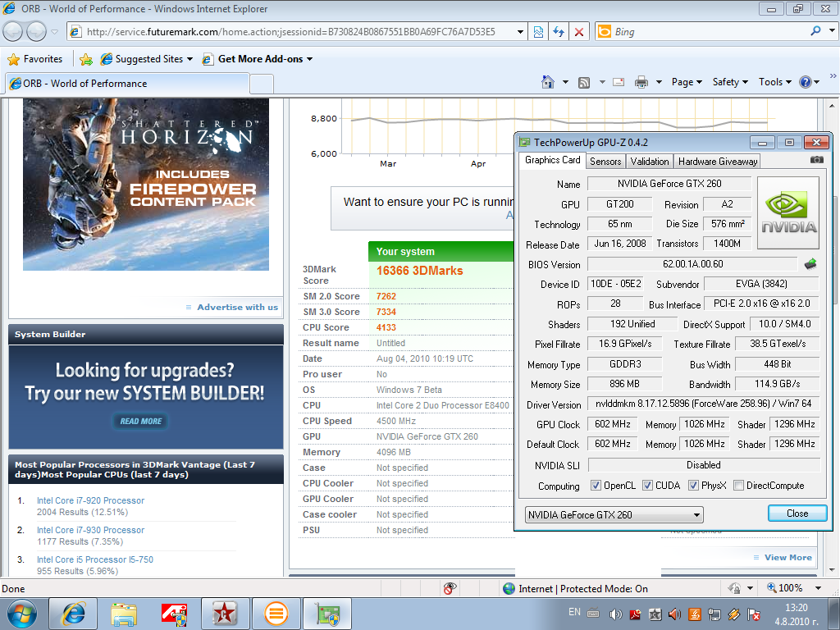Open a new blank browser tab

click(262, 84)
